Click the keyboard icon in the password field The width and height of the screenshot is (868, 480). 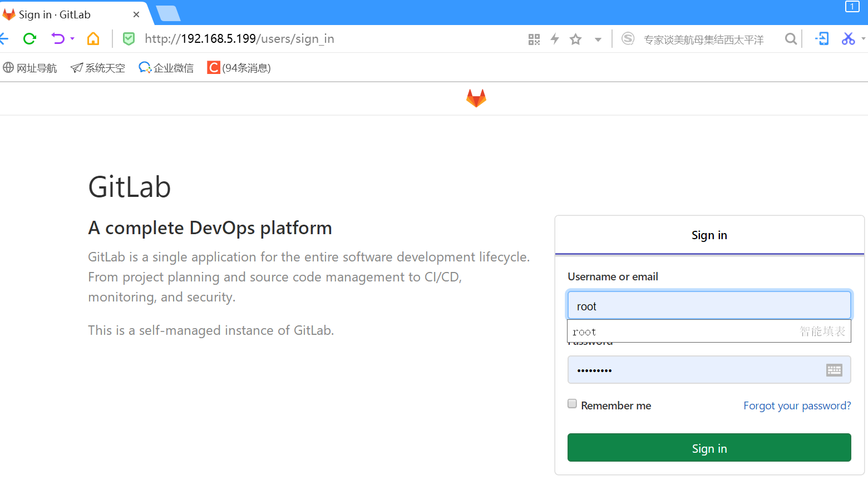coord(834,369)
